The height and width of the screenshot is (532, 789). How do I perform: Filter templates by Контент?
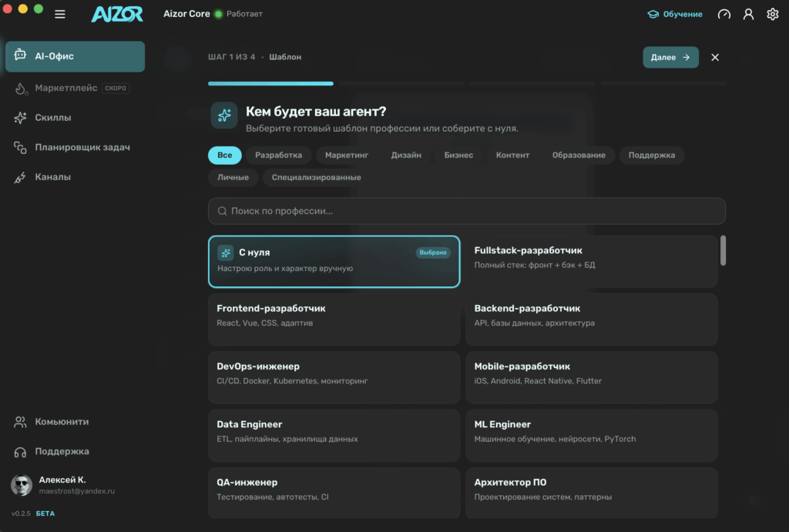[x=512, y=155]
